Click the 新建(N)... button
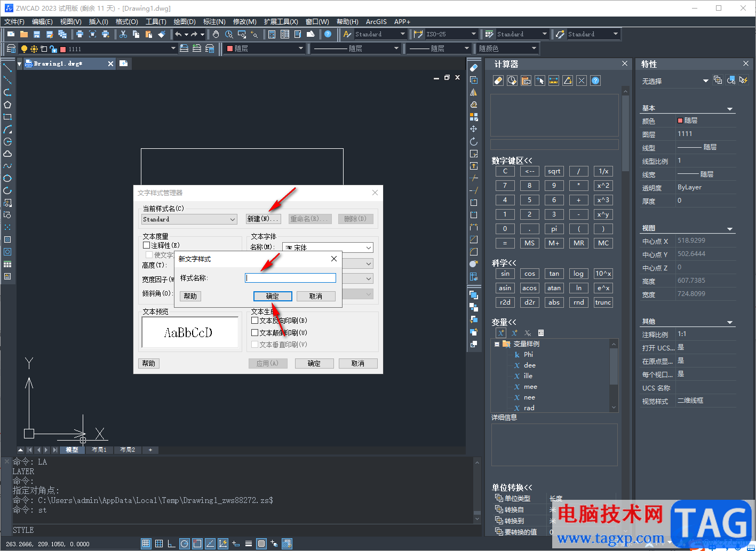 263,219
